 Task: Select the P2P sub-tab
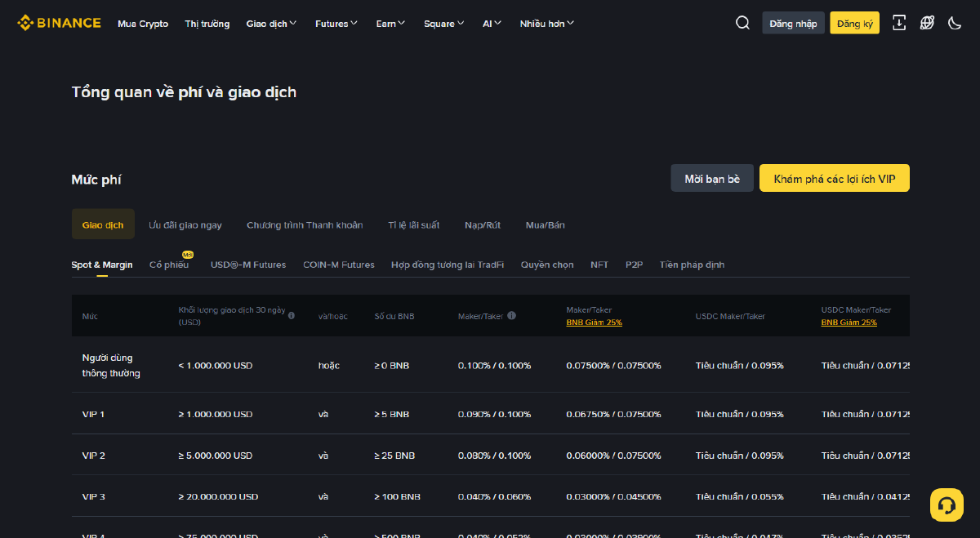tap(634, 265)
